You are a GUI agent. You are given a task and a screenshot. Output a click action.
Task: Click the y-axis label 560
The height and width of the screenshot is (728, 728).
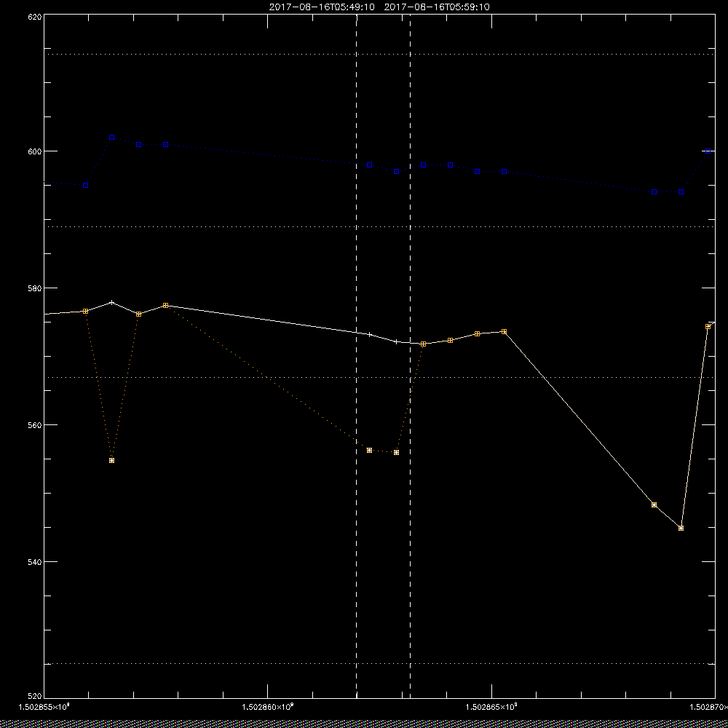click(x=35, y=425)
